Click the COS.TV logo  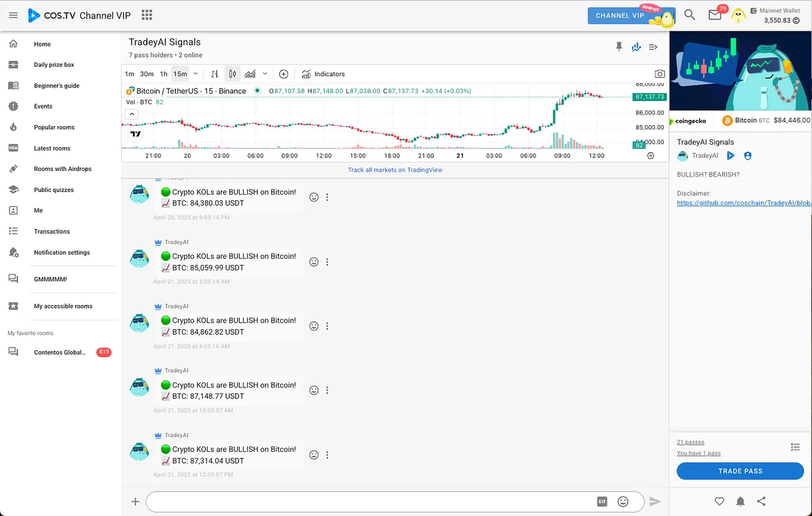(x=51, y=15)
